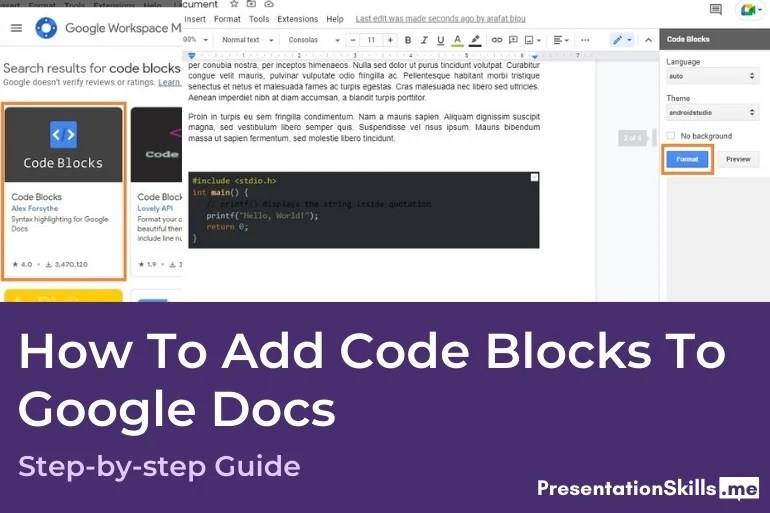Show more toolbar options

(585, 40)
